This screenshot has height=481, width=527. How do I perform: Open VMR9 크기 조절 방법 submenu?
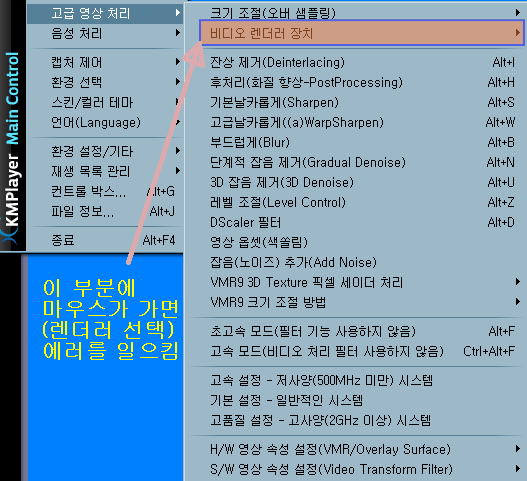click(356, 303)
